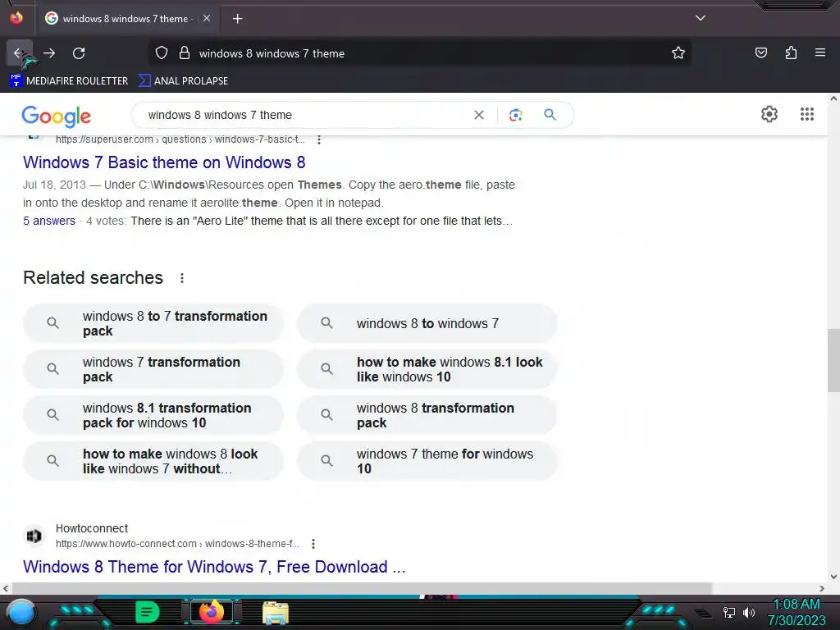Go forward with the forward arrow
This screenshot has height=630, width=840.
[x=49, y=53]
